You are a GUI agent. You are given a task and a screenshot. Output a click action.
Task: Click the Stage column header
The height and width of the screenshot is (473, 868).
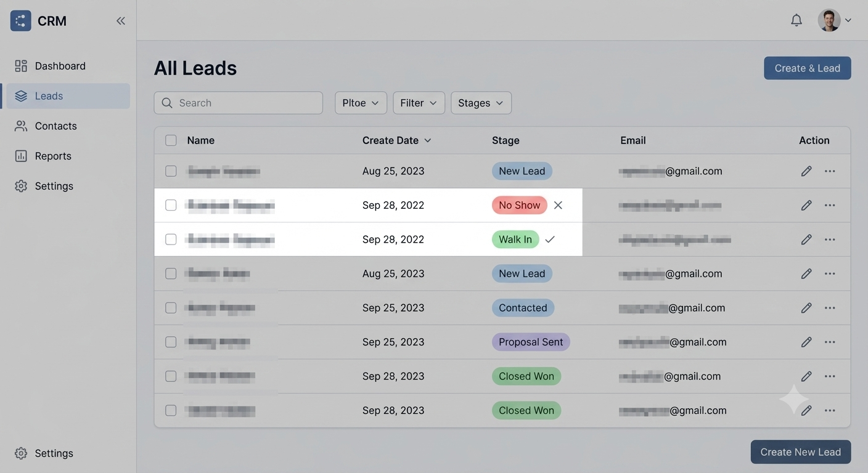pyautogui.click(x=506, y=140)
